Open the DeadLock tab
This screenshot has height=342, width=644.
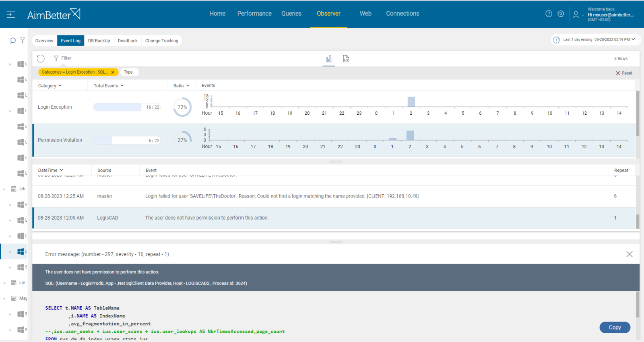pos(128,41)
